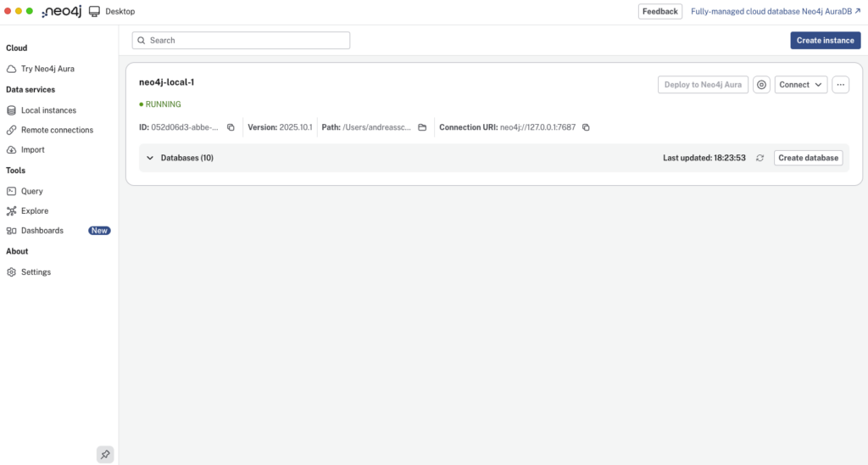This screenshot has width=868, height=465.
Task: Copy the instance ID to clipboard
Action: [x=231, y=127]
